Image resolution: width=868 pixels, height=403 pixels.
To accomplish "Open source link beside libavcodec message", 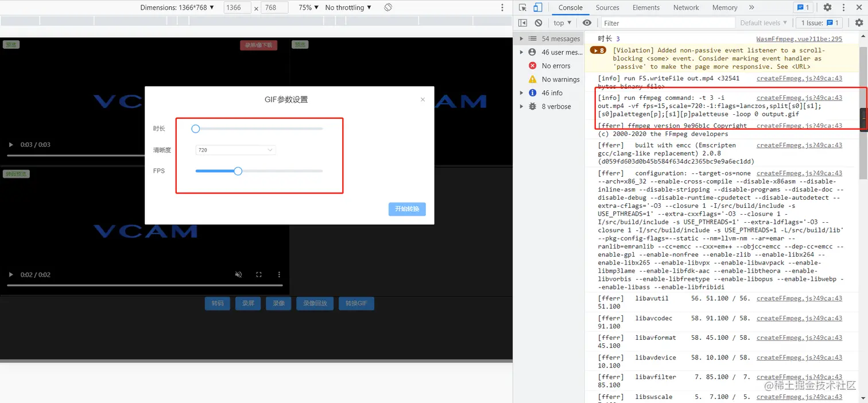I will (799, 318).
